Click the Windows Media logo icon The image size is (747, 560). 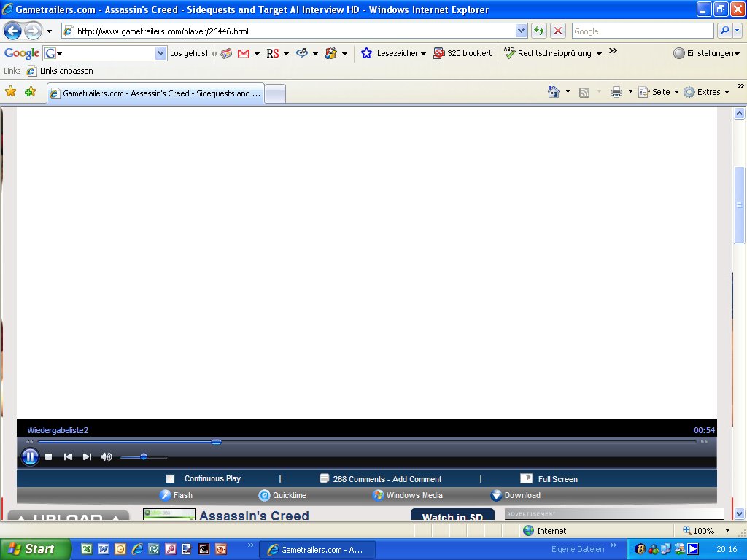click(x=379, y=495)
